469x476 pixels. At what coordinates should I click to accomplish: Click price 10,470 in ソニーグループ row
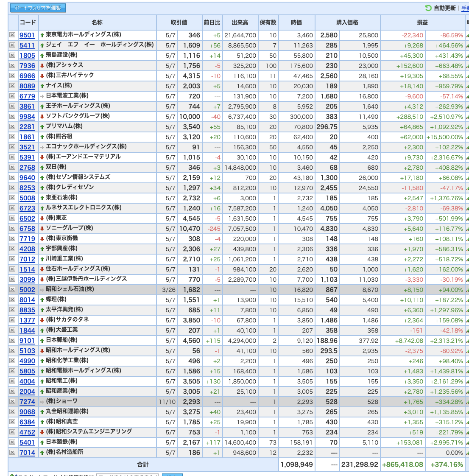[x=190, y=229]
